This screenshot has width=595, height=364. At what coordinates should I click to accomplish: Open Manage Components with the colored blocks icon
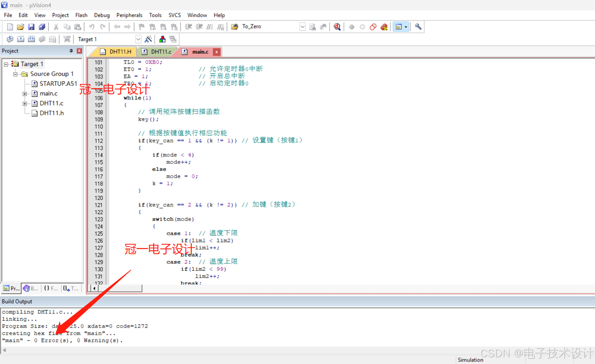[162, 39]
